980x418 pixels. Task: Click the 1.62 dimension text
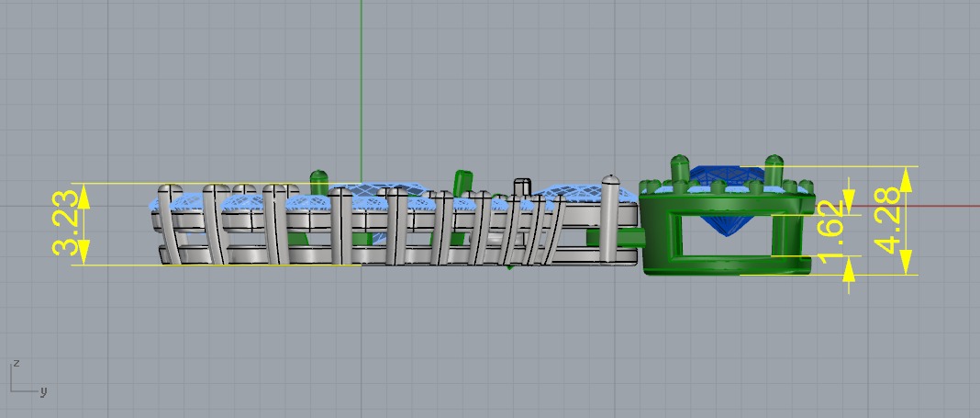pyautogui.click(x=831, y=232)
